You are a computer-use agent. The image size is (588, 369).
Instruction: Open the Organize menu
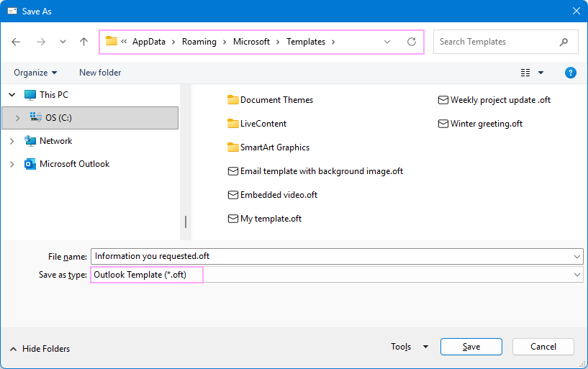pos(35,73)
